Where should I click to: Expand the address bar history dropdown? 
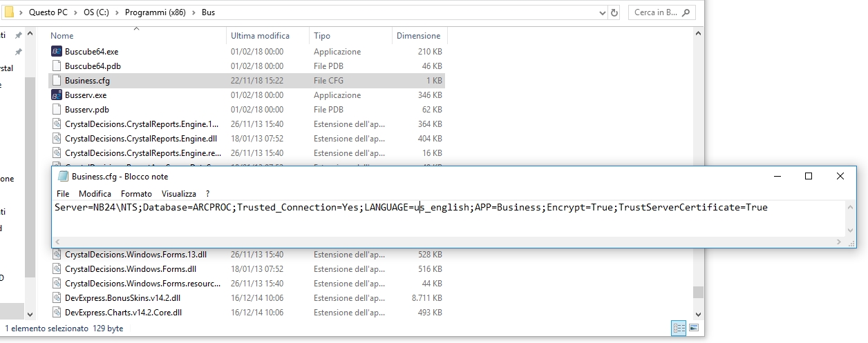601,12
